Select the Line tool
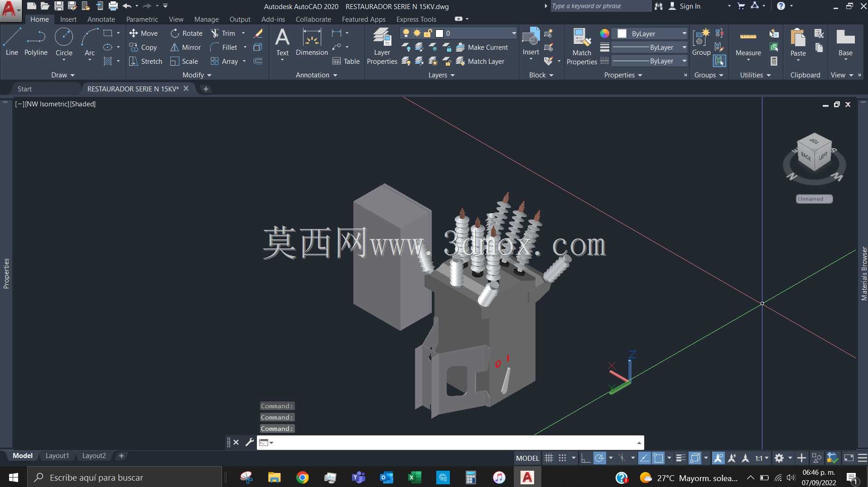This screenshot has width=868, height=487. pos(12,42)
